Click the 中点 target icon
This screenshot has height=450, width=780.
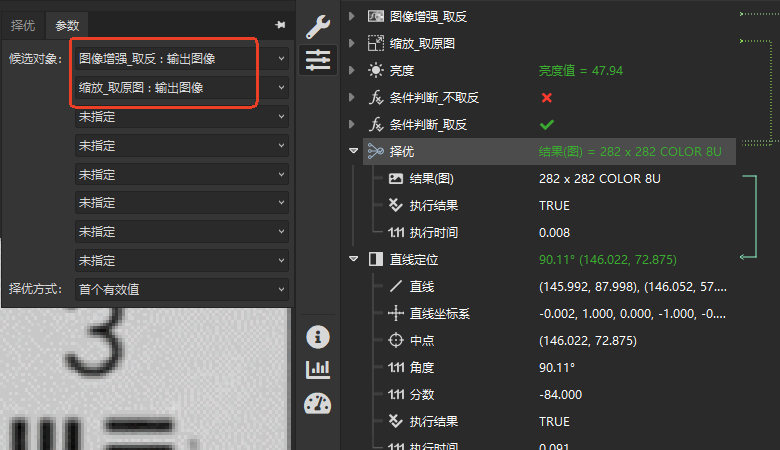[x=396, y=340]
